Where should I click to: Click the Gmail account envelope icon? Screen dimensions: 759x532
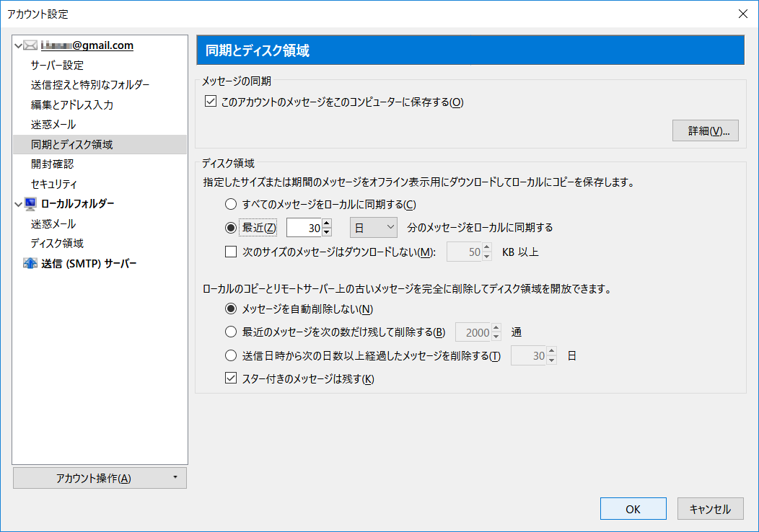30,45
